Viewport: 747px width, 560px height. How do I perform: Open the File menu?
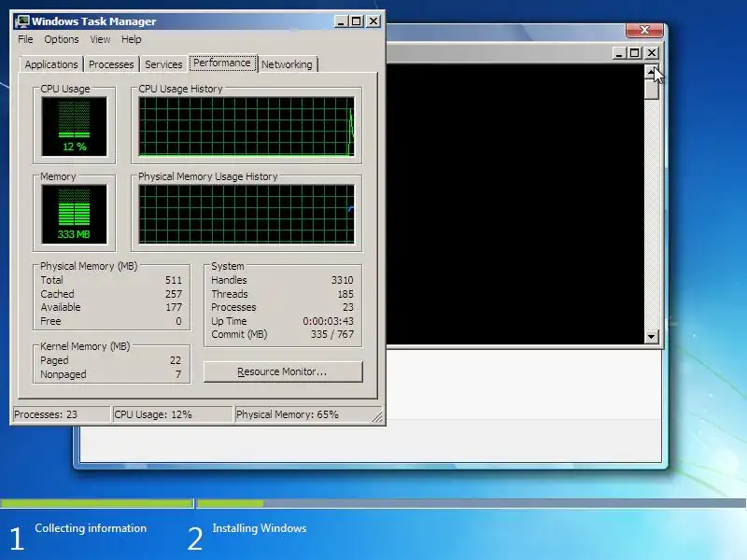(x=25, y=39)
